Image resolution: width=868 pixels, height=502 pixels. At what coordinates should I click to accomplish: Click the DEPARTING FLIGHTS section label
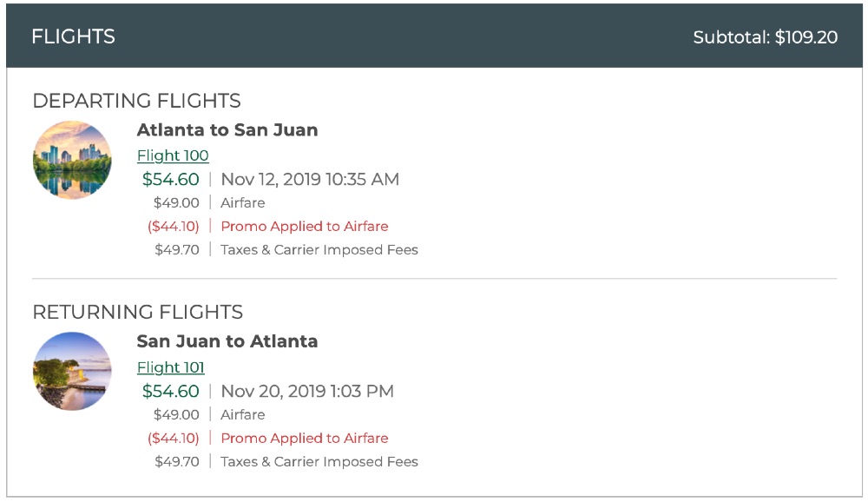pos(137,101)
